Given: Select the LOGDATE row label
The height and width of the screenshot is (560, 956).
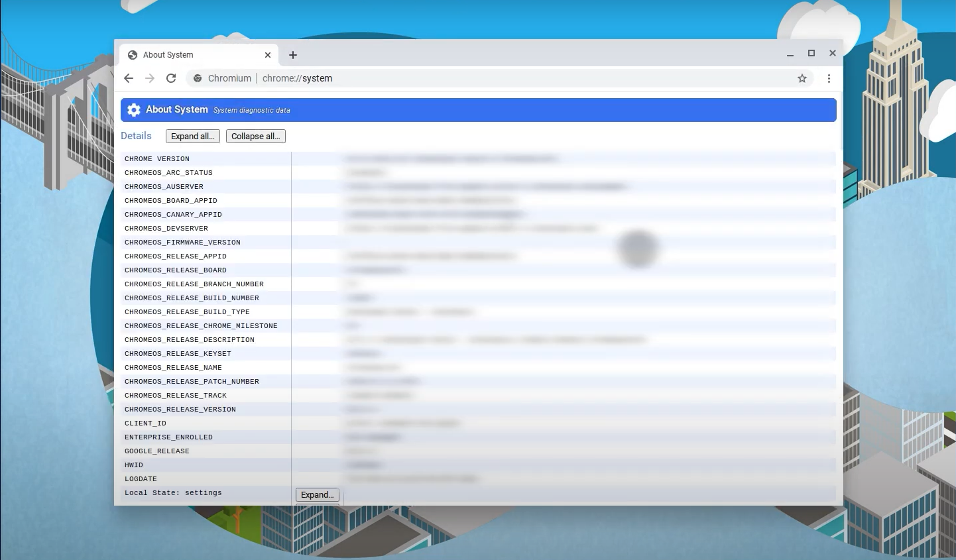Looking at the screenshot, I should [141, 479].
